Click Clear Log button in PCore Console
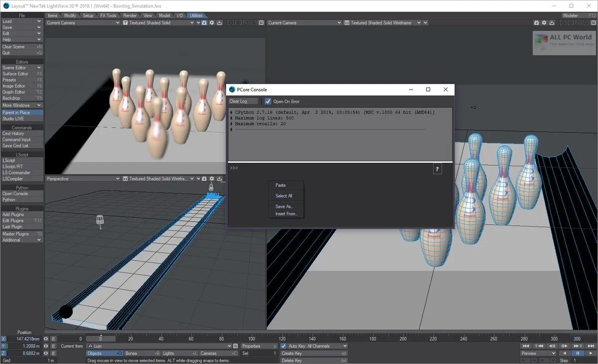The image size is (598, 364). (x=243, y=101)
